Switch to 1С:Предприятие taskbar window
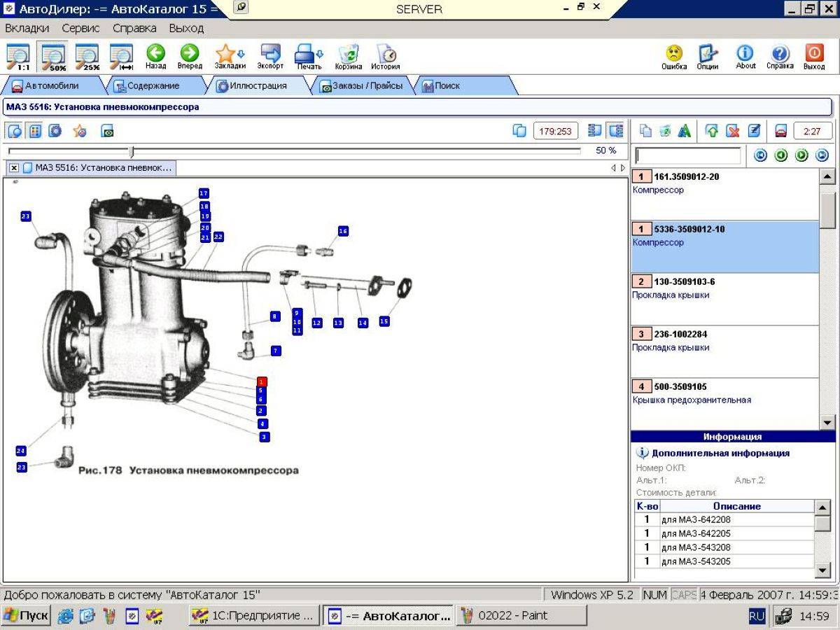Screen dimensions: 840x630 click(x=253, y=616)
